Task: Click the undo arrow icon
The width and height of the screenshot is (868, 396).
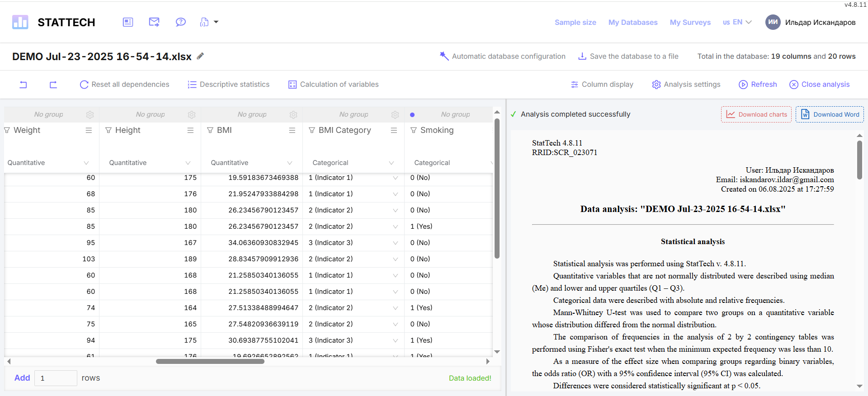Action: click(24, 85)
